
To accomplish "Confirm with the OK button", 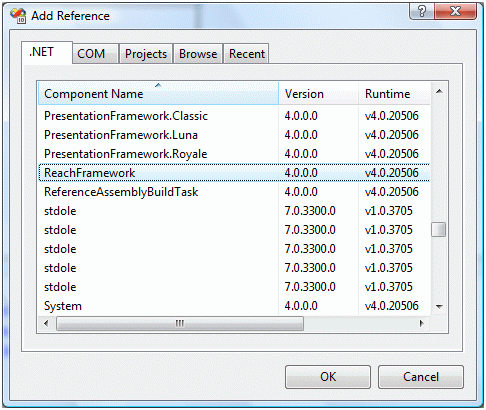I will pos(328,377).
